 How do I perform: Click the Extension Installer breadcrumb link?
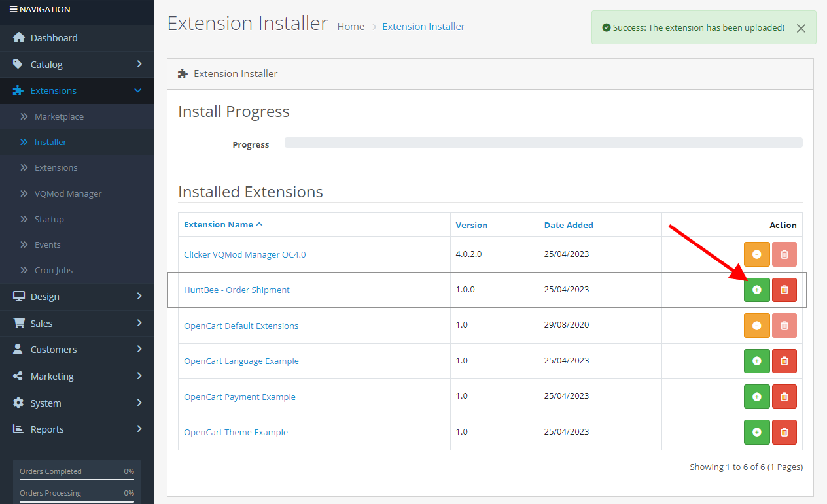point(423,27)
